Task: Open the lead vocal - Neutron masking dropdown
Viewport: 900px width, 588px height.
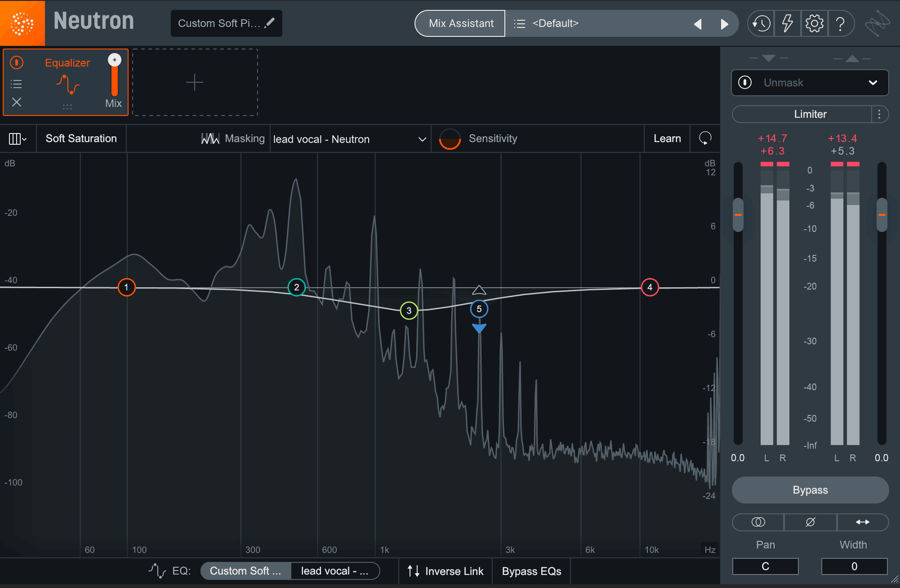Action: 350,139
